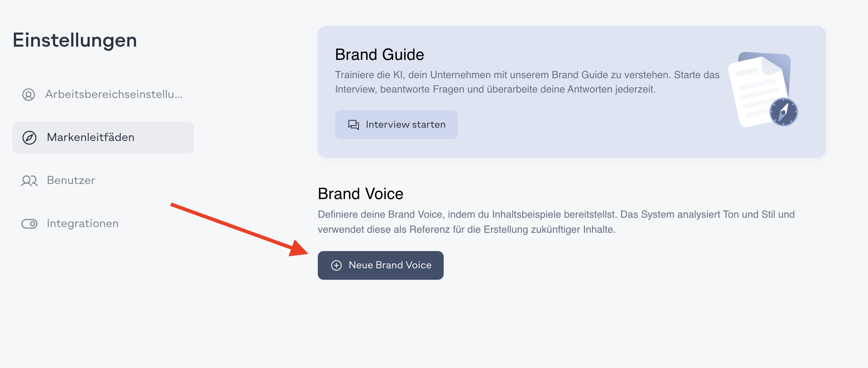Go to the Integrationen settings page
Viewport: 868px width, 368px height.
[103, 224]
